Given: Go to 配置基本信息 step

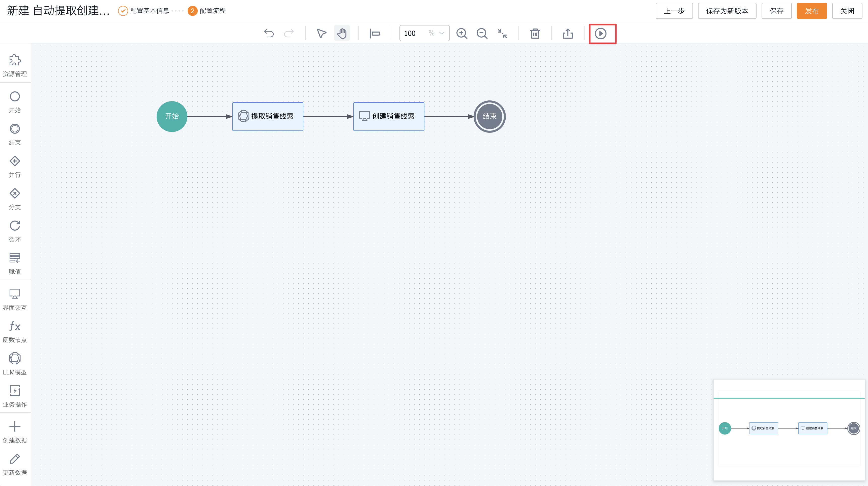Looking at the screenshot, I should 149,11.
